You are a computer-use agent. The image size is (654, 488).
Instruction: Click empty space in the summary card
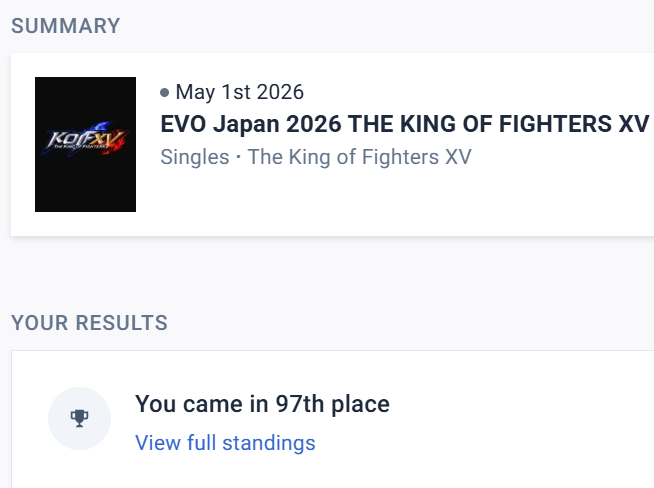(375, 200)
